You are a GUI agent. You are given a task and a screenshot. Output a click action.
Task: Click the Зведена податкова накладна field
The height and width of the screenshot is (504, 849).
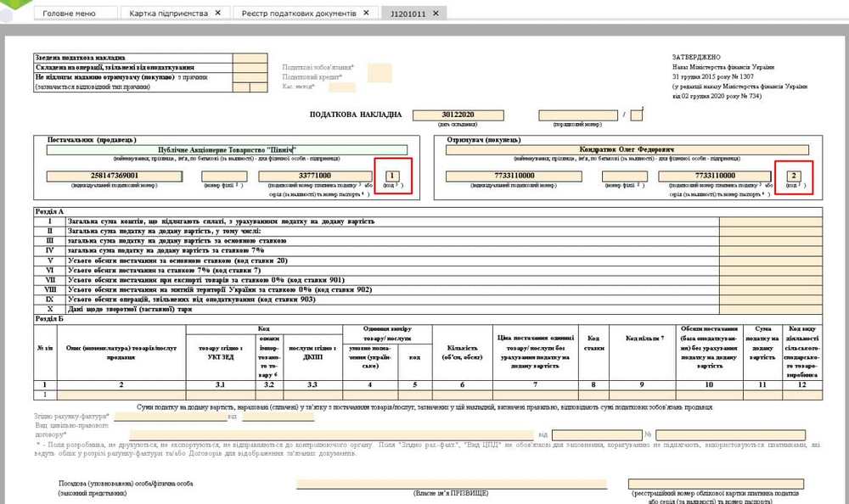[250, 59]
